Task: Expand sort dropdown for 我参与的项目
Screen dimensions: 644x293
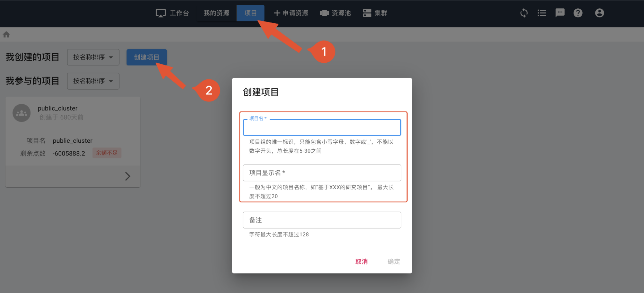Action: coord(93,81)
